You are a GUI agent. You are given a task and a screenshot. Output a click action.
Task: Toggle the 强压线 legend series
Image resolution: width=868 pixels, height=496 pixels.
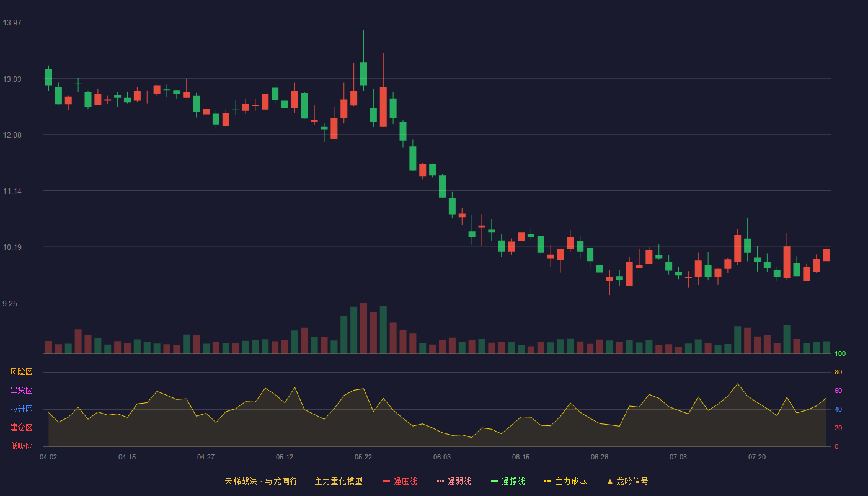400,481
